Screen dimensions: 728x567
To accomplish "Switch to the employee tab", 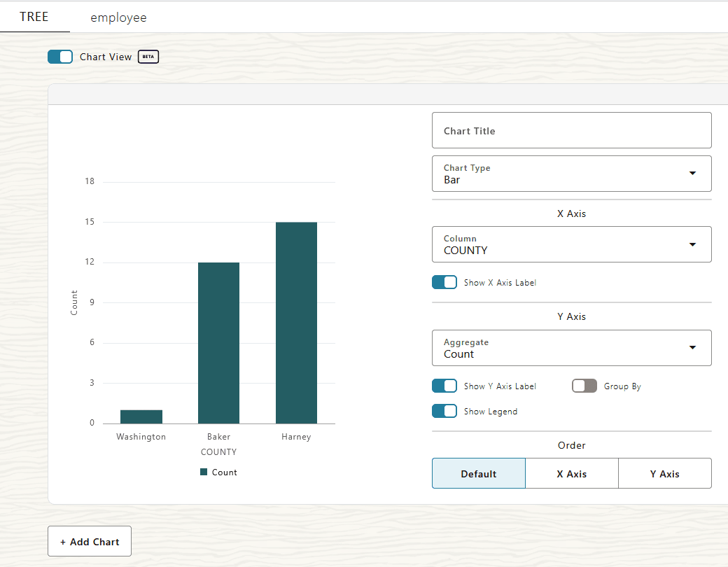I will [x=118, y=17].
